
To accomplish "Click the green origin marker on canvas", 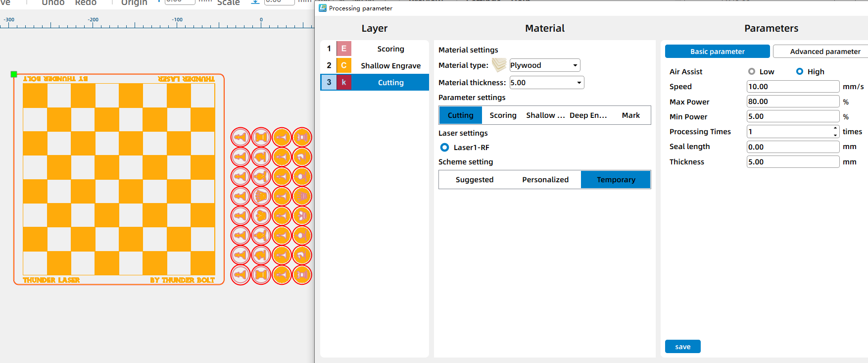I will pos(14,74).
